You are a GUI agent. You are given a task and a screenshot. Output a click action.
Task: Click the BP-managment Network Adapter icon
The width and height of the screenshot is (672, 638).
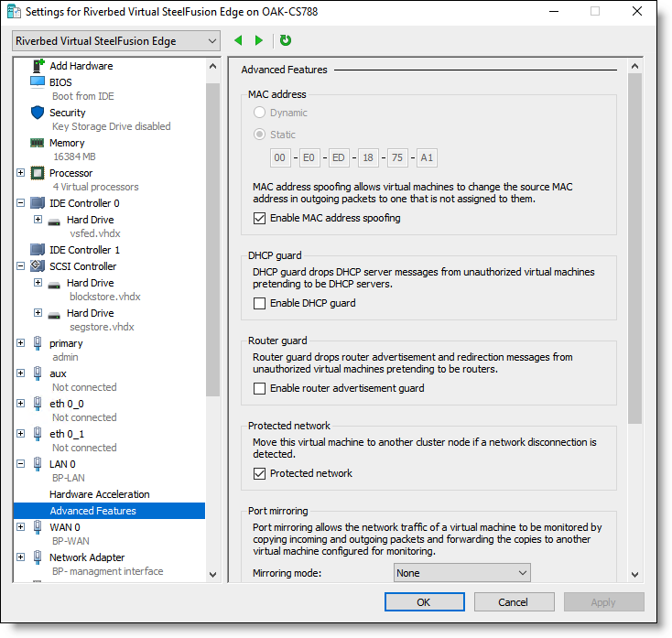pos(38,557)
